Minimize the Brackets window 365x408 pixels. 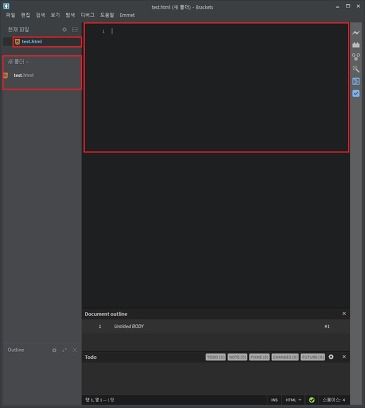tap(337, 6)
